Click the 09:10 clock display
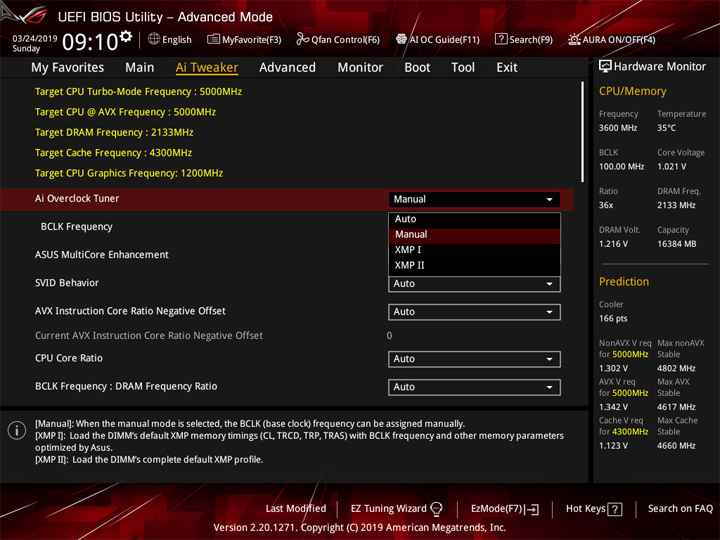 tap(90, 42)
